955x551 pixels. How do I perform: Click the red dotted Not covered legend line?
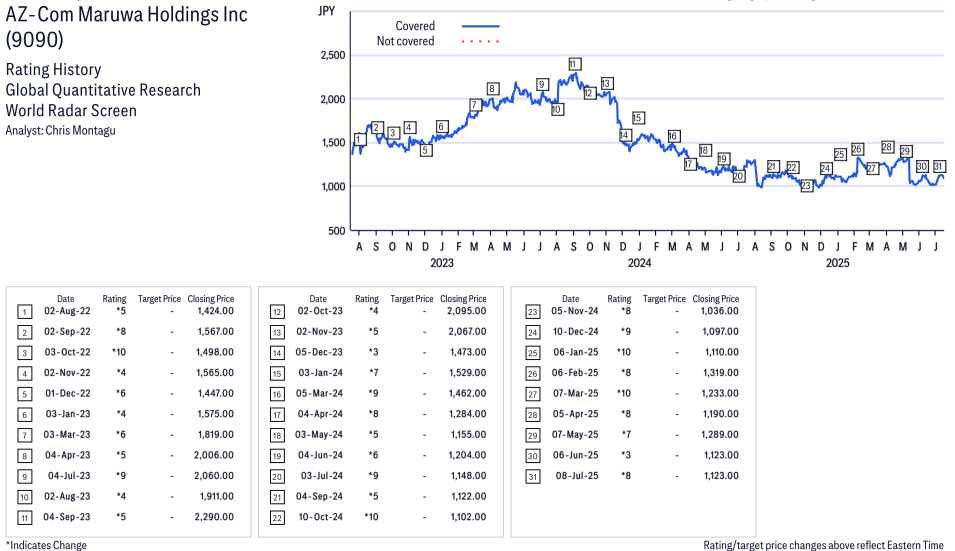coord(481,41)
